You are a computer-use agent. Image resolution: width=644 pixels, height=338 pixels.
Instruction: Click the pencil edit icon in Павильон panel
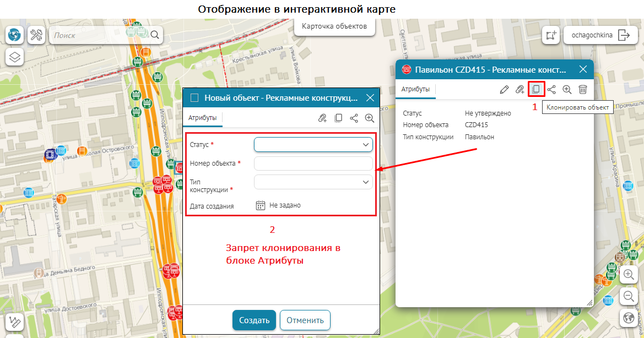click(x=504, y=89)
